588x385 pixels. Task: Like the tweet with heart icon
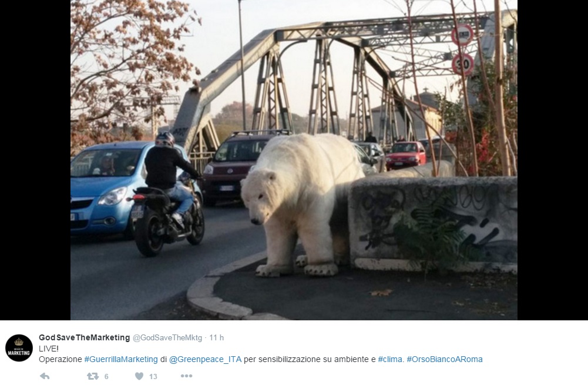coord(139,376)
